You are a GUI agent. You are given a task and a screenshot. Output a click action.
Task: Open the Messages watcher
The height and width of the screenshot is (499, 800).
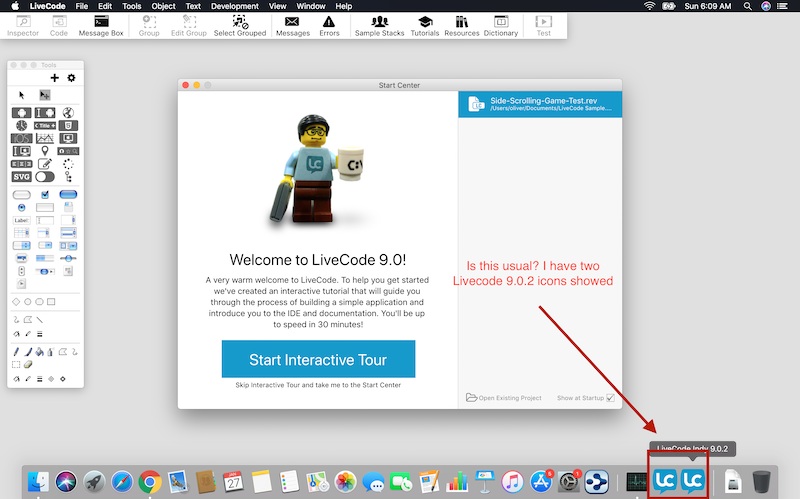[x=293, y=26]
